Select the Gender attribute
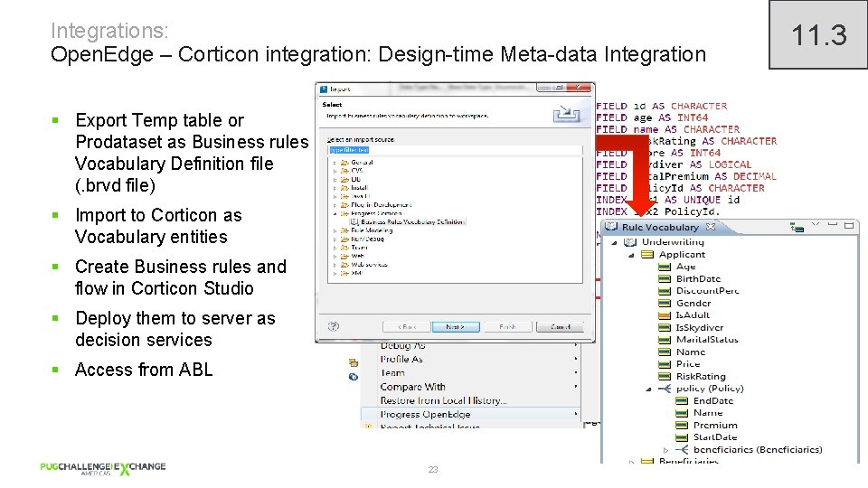The height and width of the screenshot is (488, 868). (x=693, y=304)
